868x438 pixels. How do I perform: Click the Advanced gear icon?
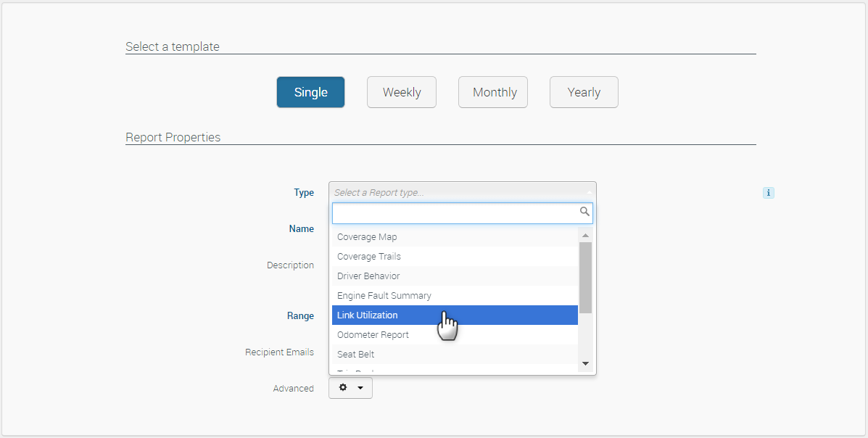click(x=343, y=388)
